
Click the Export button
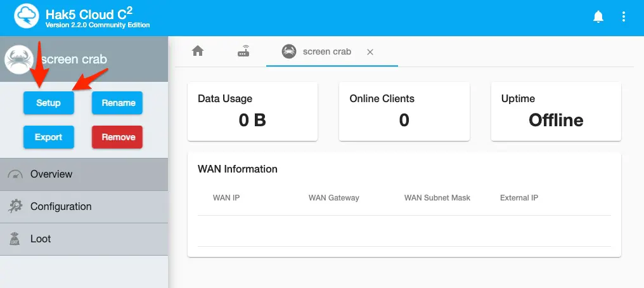tap(48, 137)
